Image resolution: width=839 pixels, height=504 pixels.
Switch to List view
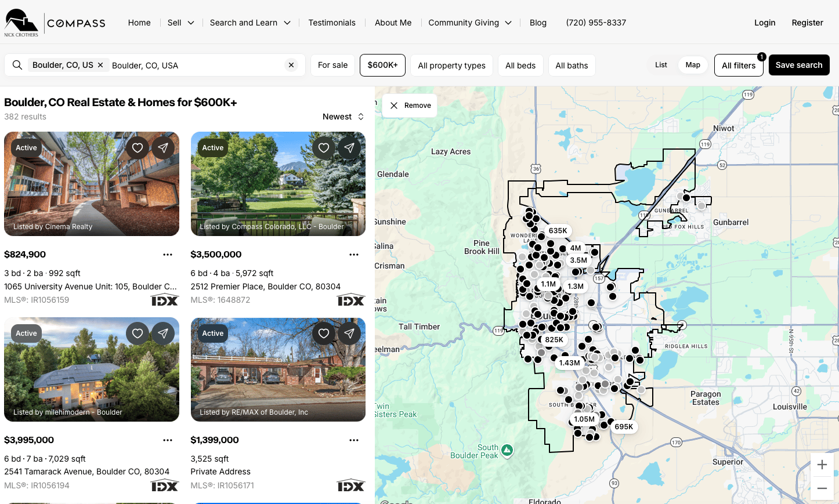661,65
